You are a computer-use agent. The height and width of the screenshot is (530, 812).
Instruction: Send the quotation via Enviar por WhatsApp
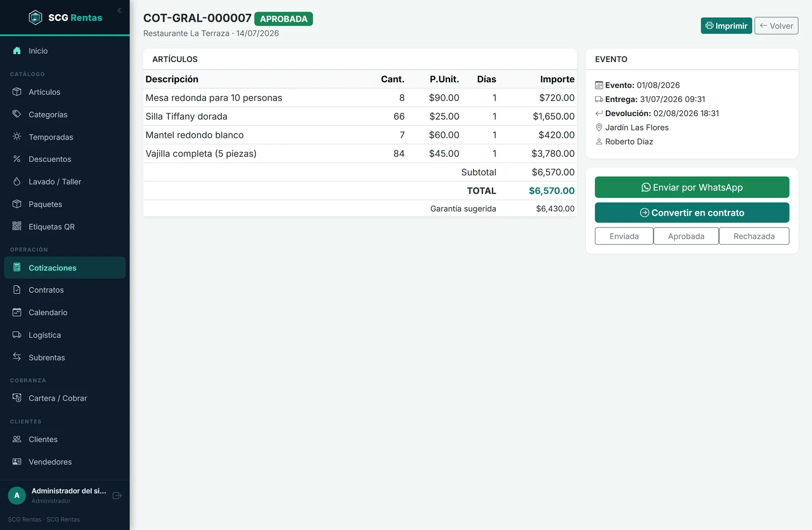(x=692, y=187)
